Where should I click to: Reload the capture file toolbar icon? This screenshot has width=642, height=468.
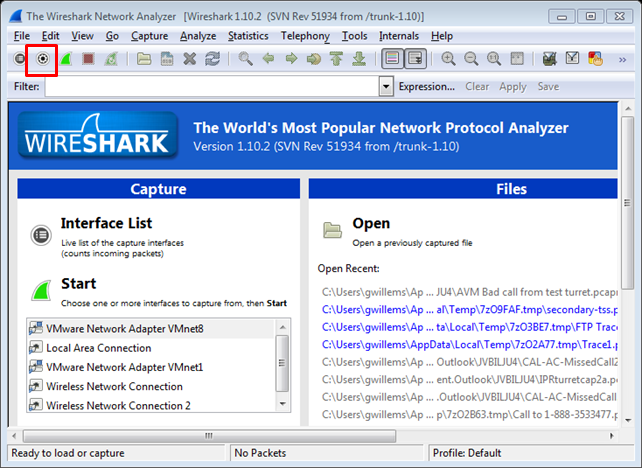click(x=212, y=59)
